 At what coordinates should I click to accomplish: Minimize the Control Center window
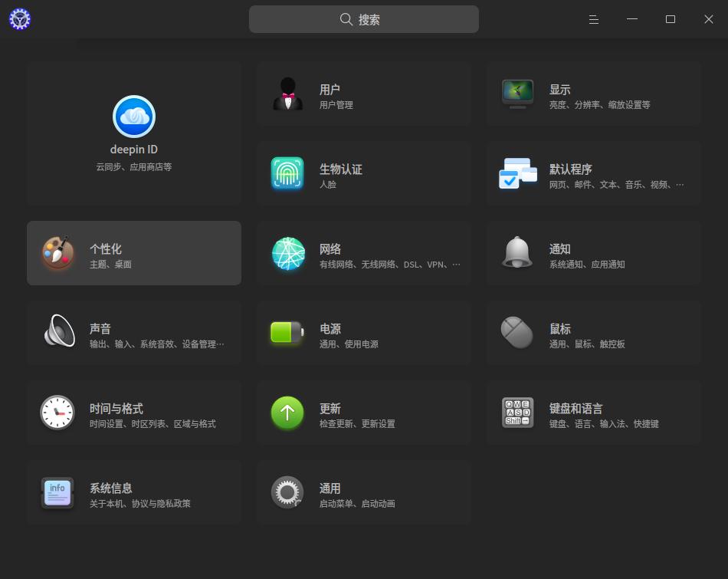[x=632, y=19]
